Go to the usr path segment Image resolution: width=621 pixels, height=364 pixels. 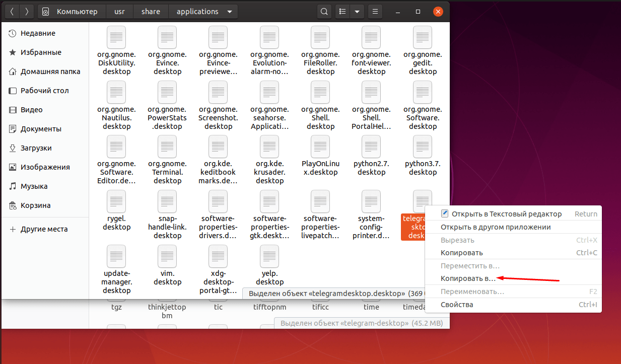coord(119,12)
